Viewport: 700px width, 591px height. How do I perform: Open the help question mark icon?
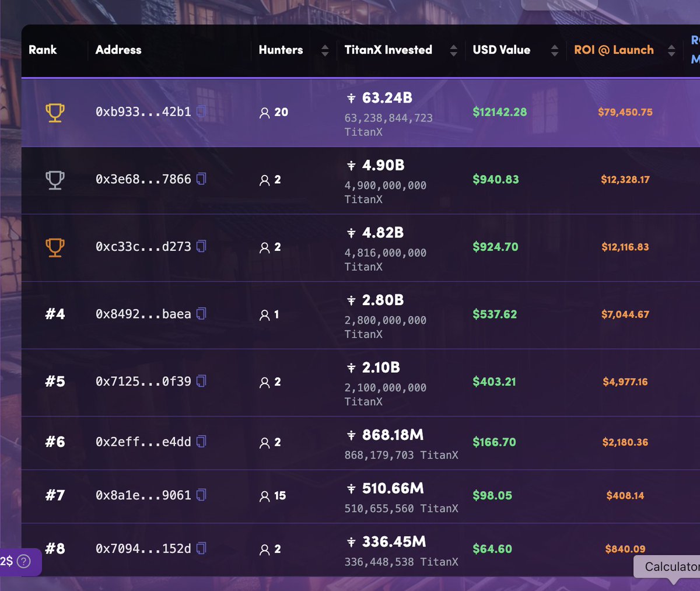click(x=23, y=561)
